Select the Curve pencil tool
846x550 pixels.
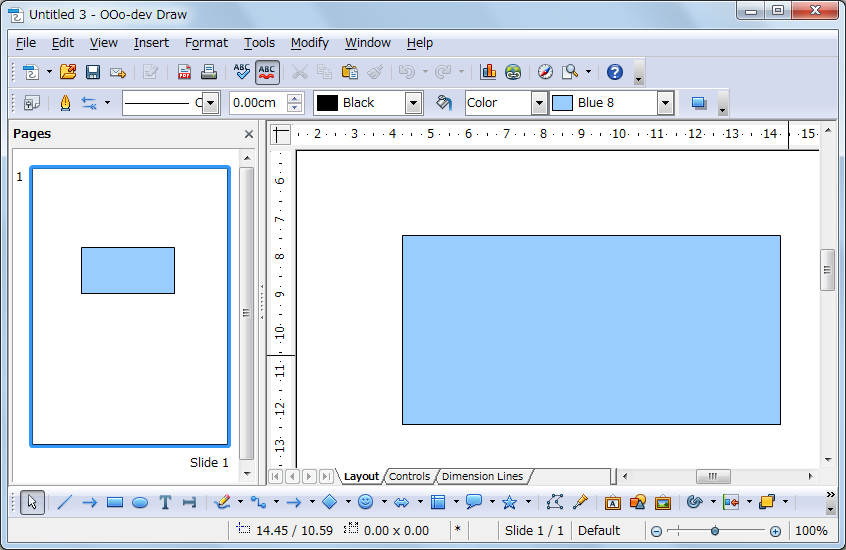click(x=222, y=503)
